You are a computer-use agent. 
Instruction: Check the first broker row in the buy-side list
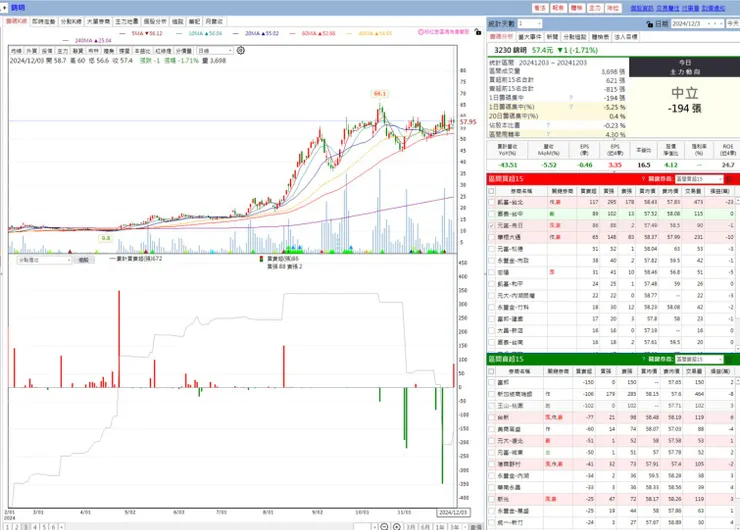pyautogui.click(x=491, y=202)
